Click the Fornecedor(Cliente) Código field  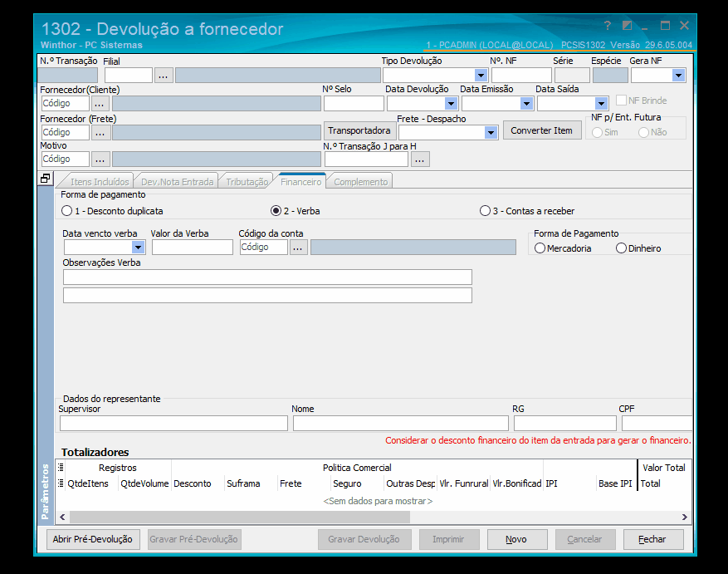point(65,104)
